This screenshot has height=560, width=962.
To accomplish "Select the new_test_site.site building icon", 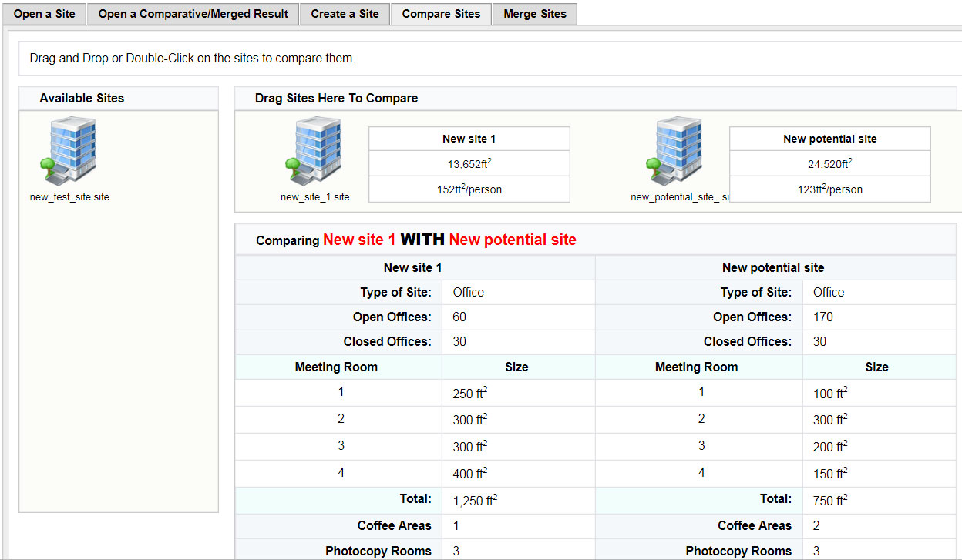I will coord(69,151).
